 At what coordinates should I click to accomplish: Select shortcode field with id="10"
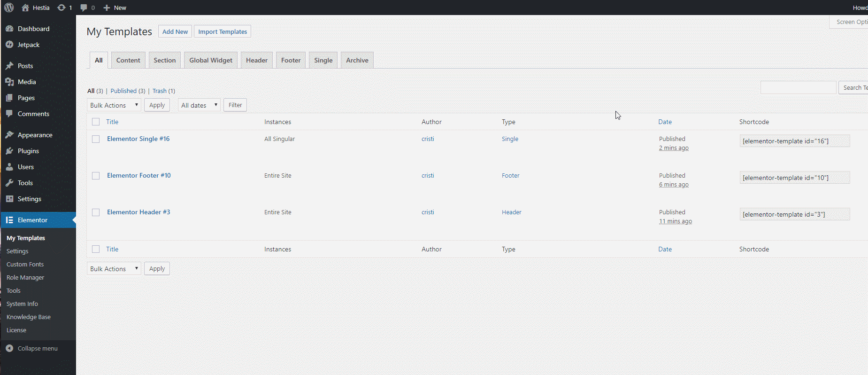point(795,178)
